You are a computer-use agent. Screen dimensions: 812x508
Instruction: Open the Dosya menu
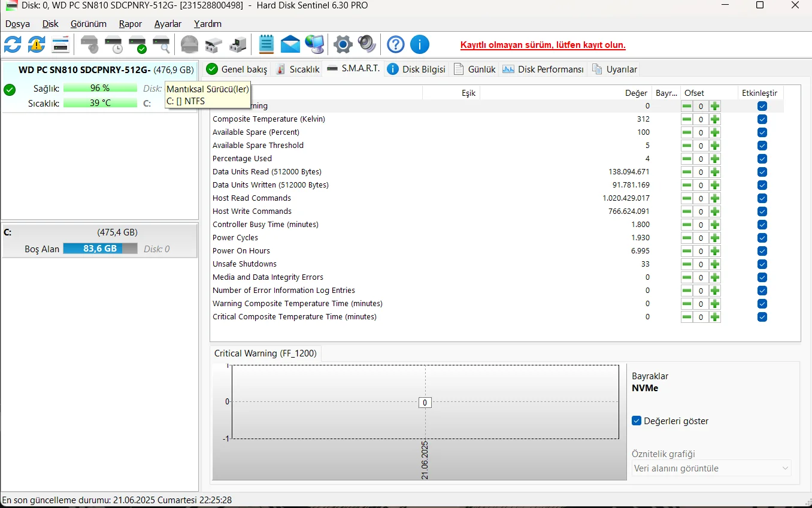click(17, 24)
